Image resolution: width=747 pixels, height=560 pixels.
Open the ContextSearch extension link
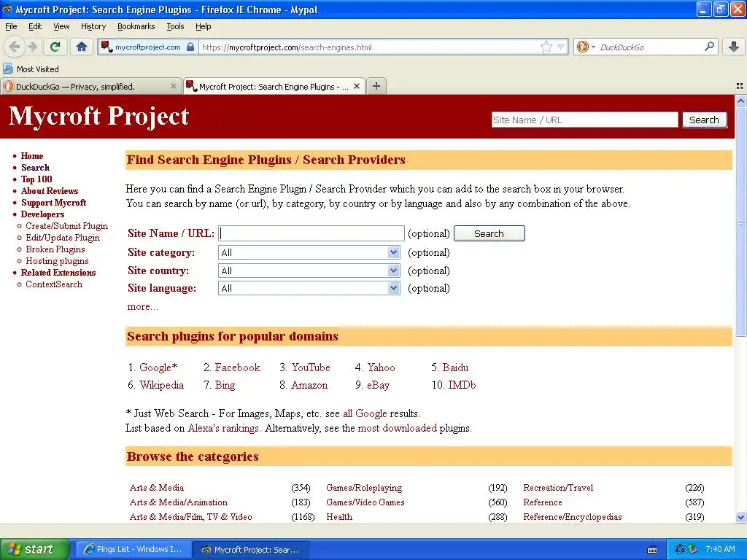point(54,284)
